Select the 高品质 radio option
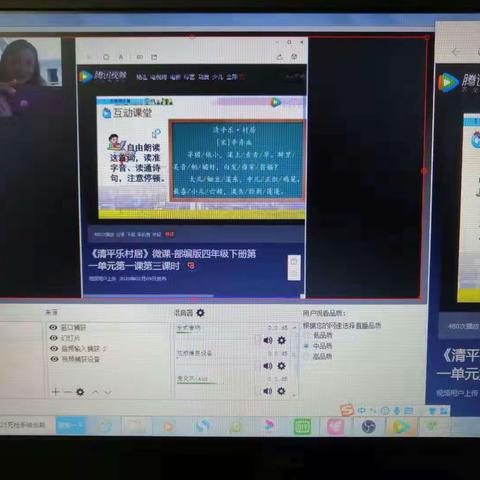Screen dimensions: 480x480 coord(307,356)
